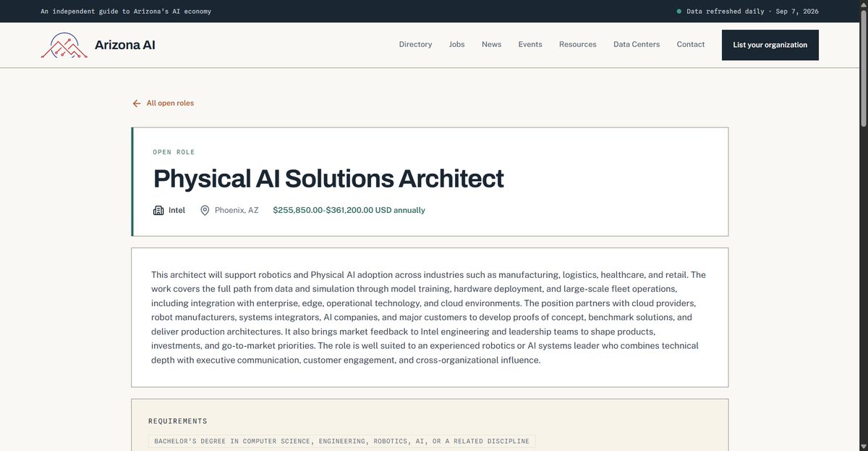Image resolution: width=868 pixels, height=451 pixels.
Task: Click the back arrow beside All open roles
Action: click(x=137, y=104)
